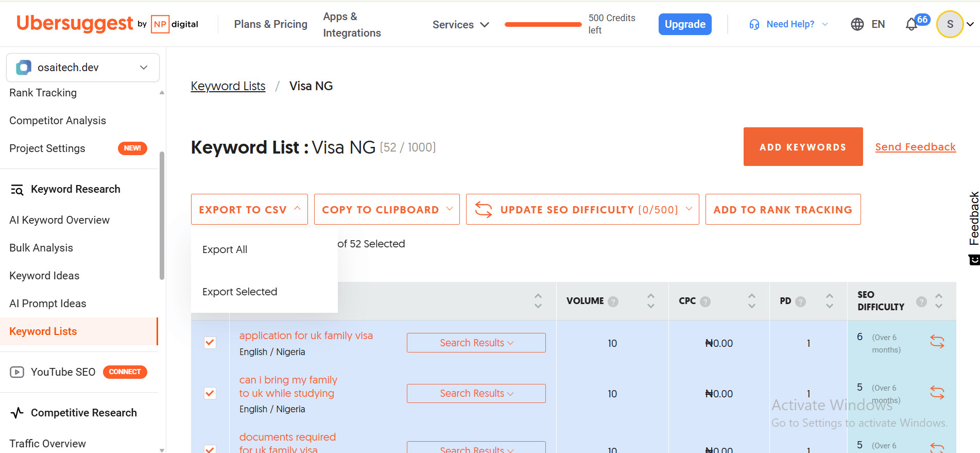980x453 pixels.
Task: Click YouTube SEO Connect badge
Action: (x=125, y=372)
